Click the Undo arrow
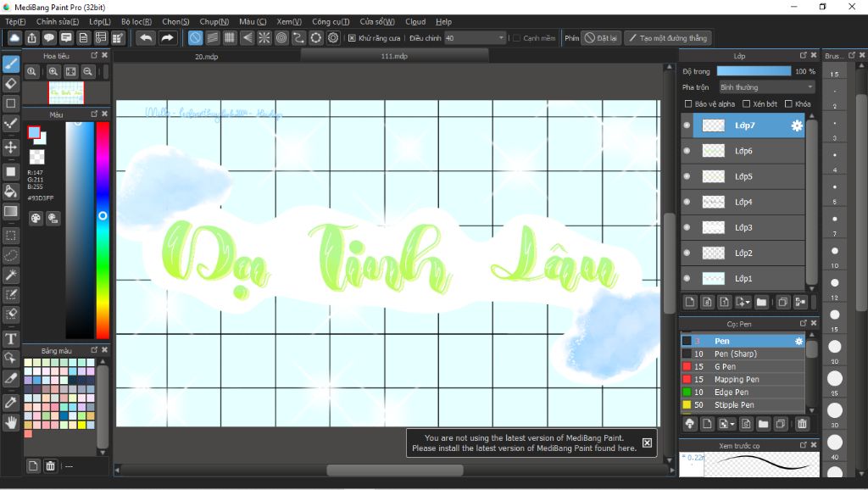 pyautogui.click(x=146, y=38)
